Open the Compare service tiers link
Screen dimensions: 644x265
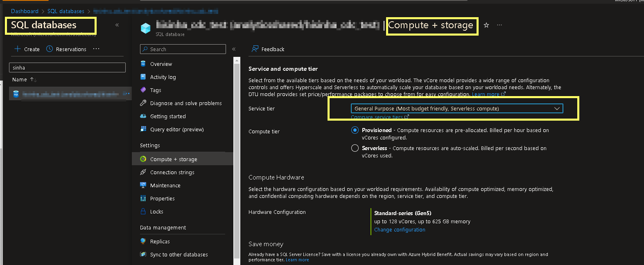coord(380,117)
